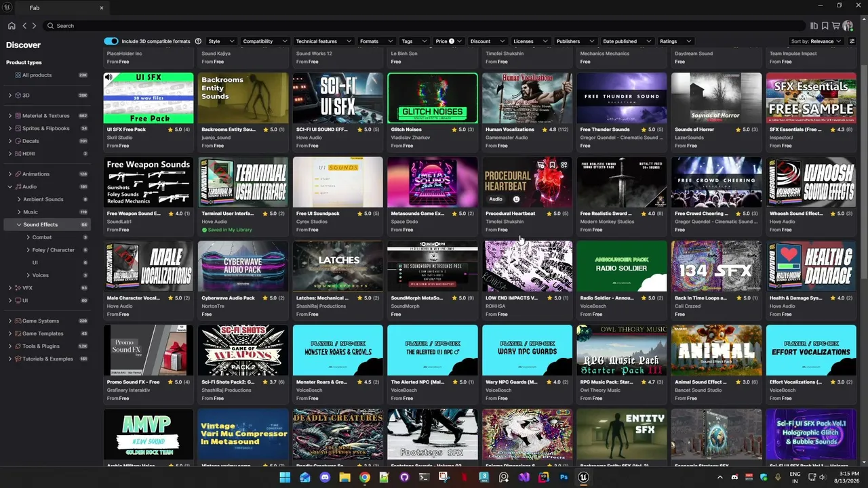Image resolution: width=868 pixels, height=488 pixels.
Task: Launch Photoshop from the taskbar
Action: [x=564, y=477]
